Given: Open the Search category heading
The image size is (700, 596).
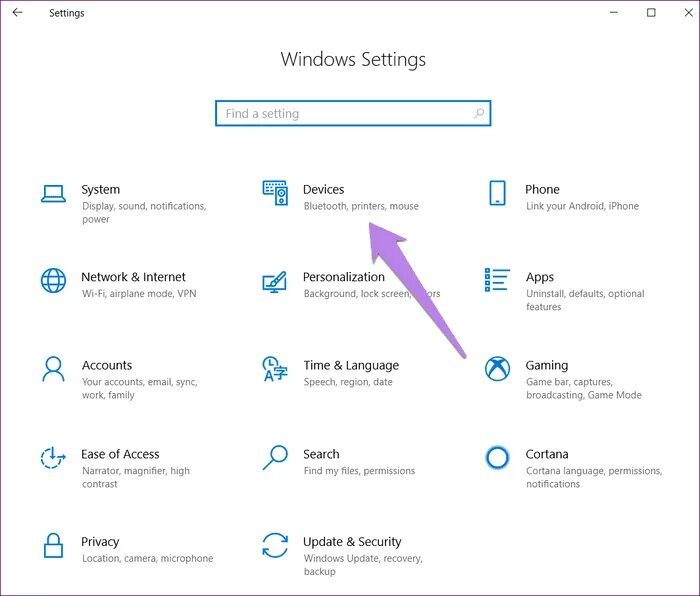Looking at the screenshot, I should [x=321, y=454].
